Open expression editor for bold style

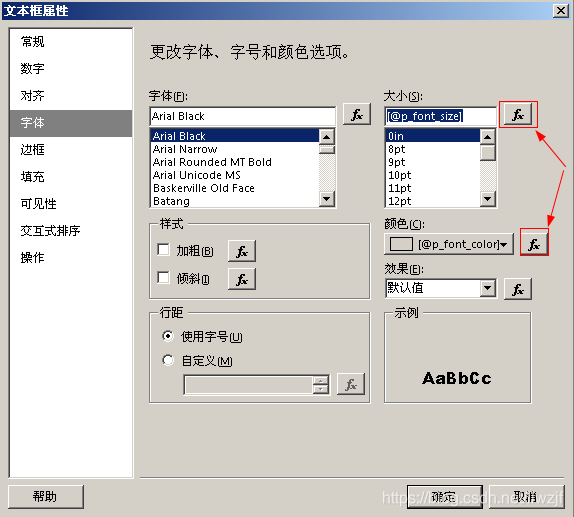click(242, 251)
